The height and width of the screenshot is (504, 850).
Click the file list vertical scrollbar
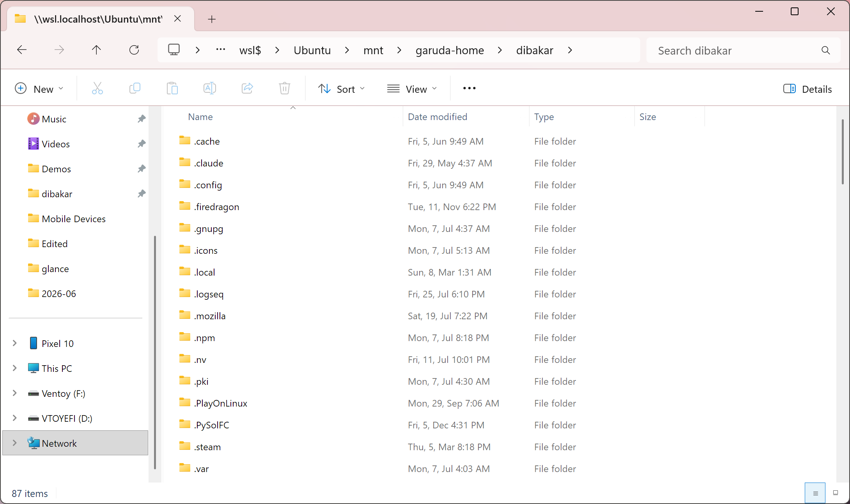[843, 152]
